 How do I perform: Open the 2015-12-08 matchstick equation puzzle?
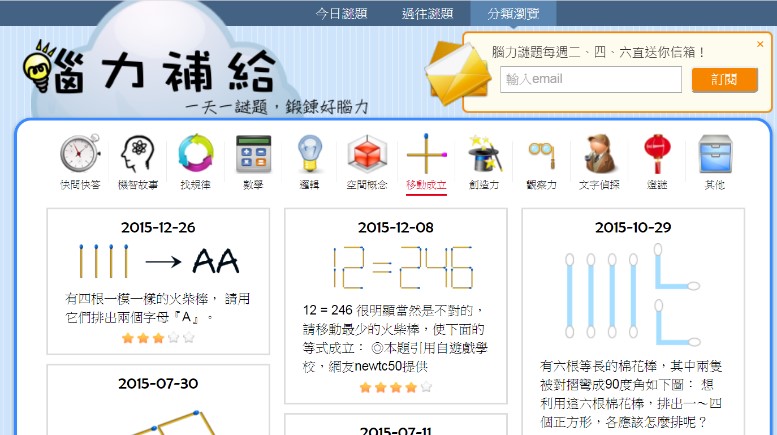(395, 269)
